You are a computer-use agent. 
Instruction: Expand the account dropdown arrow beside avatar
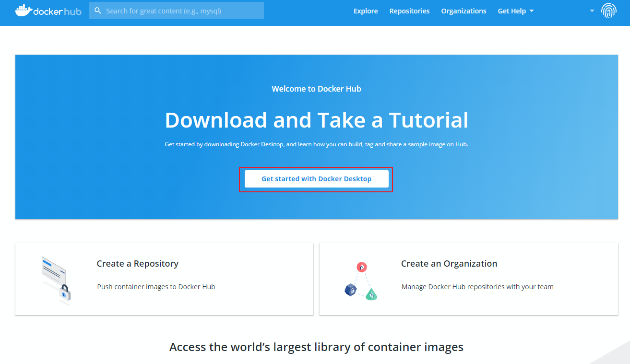coord(592,11)
